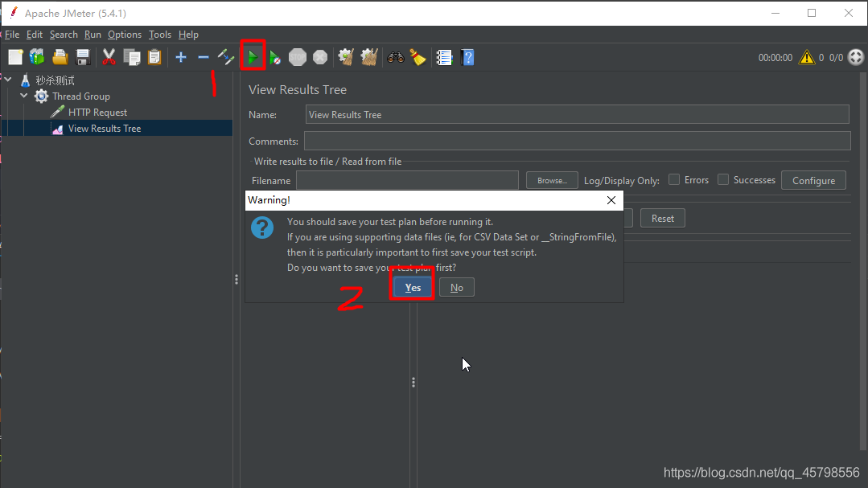Click the Collapse All minus icon

pyautogui.click(x=204, y=57)
